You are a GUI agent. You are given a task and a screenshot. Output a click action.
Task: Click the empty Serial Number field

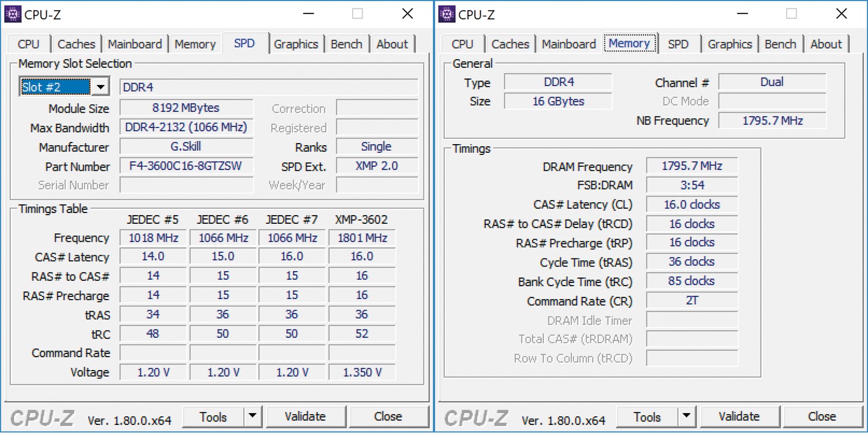coord(186,185)
